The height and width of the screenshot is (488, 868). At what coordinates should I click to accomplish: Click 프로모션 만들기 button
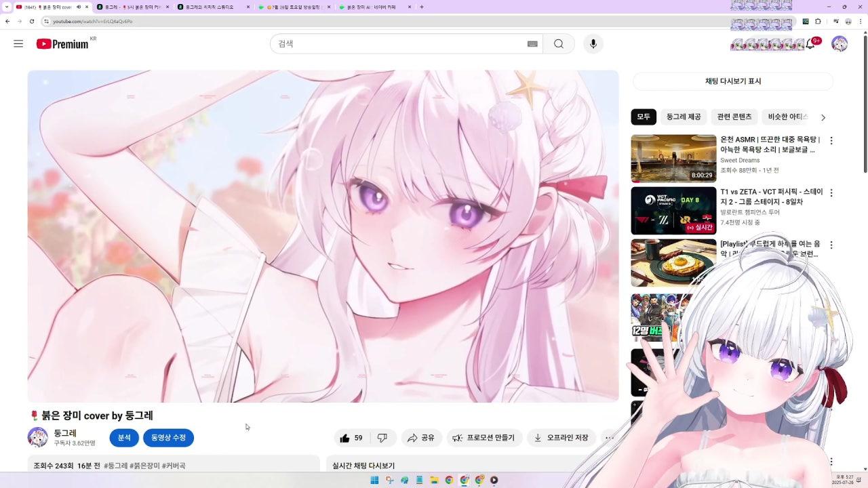(x=484, y=438)
